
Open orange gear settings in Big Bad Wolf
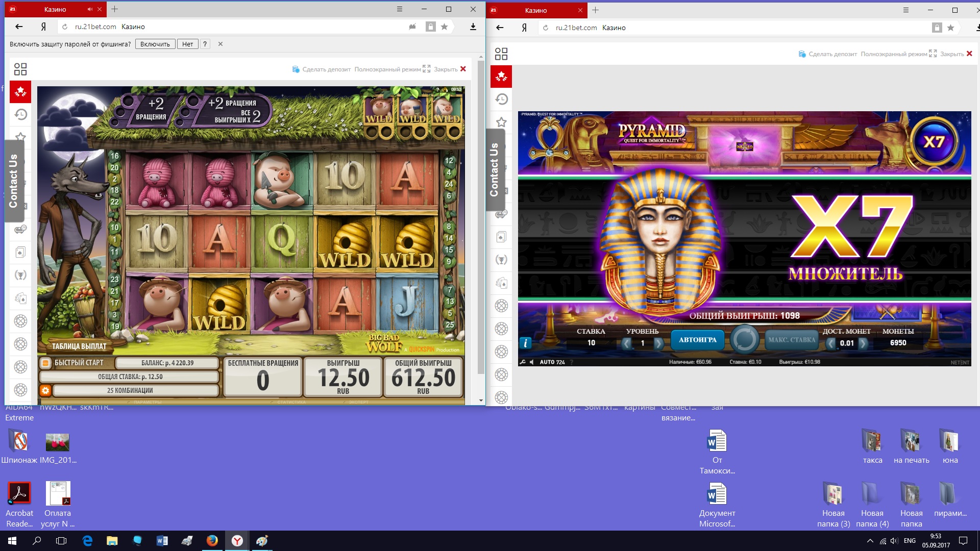(45, 390)
